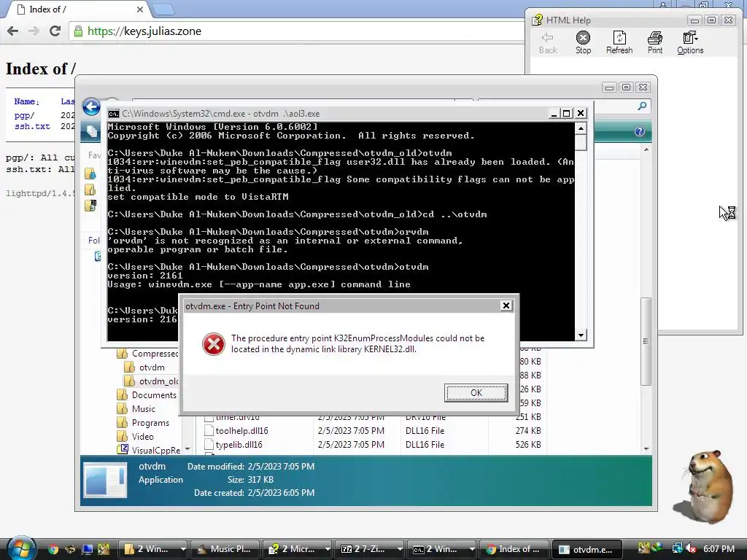Viewport: 747px width, 560px height.
Task: Go back in the Chrome browser
Action: 13,31
